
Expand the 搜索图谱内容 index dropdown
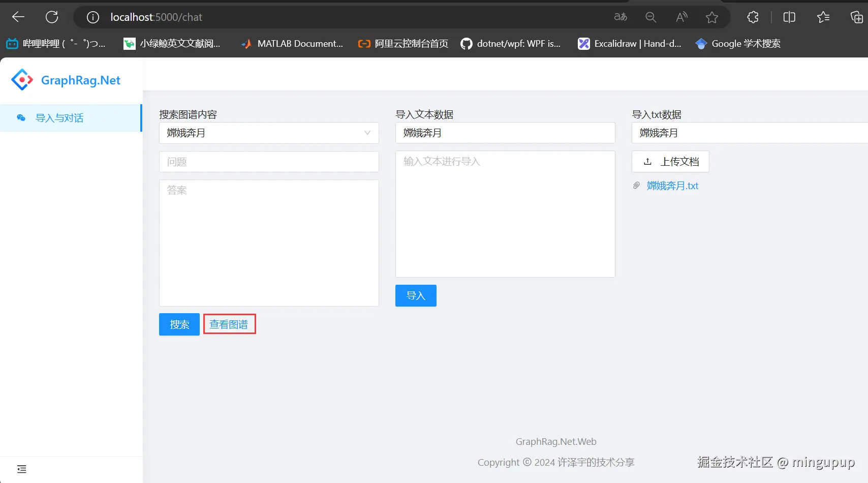[269, 133]
